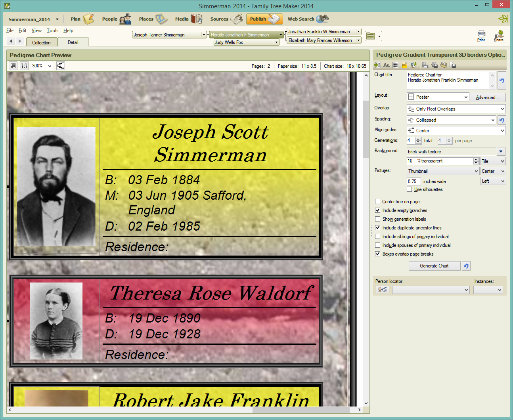This screenshot has height=420, width=513.
Task: Reset spacing with the undo icon
Action: click(502, 120)
